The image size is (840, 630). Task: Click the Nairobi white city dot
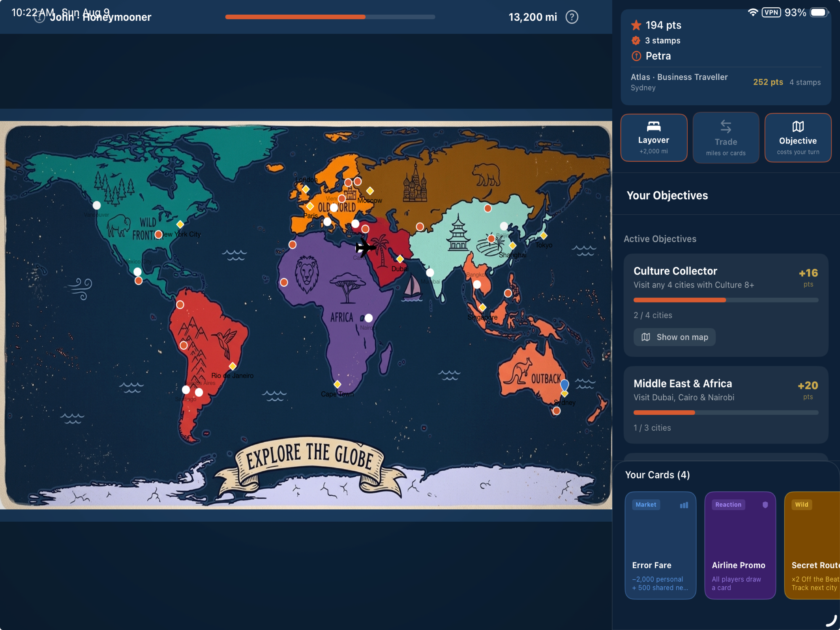pos(368,318)
